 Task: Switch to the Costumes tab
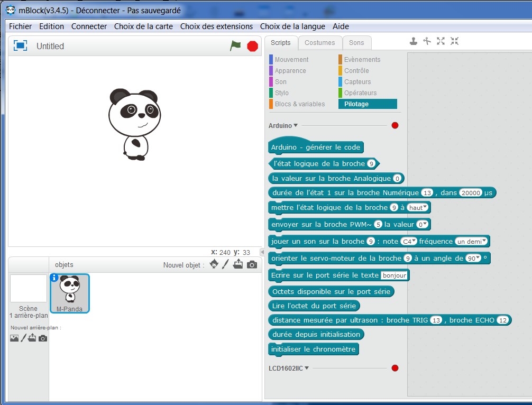click(319, 43)
